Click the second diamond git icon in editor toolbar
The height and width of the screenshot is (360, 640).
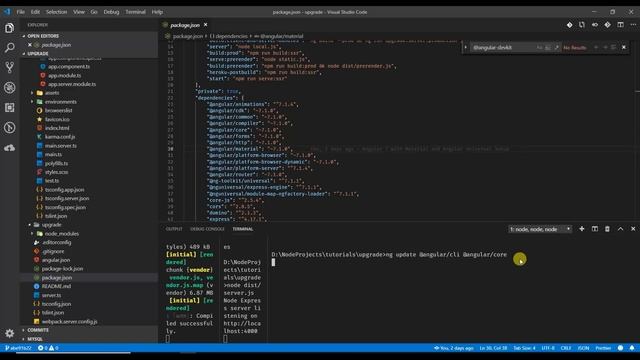tap(607, 25)
